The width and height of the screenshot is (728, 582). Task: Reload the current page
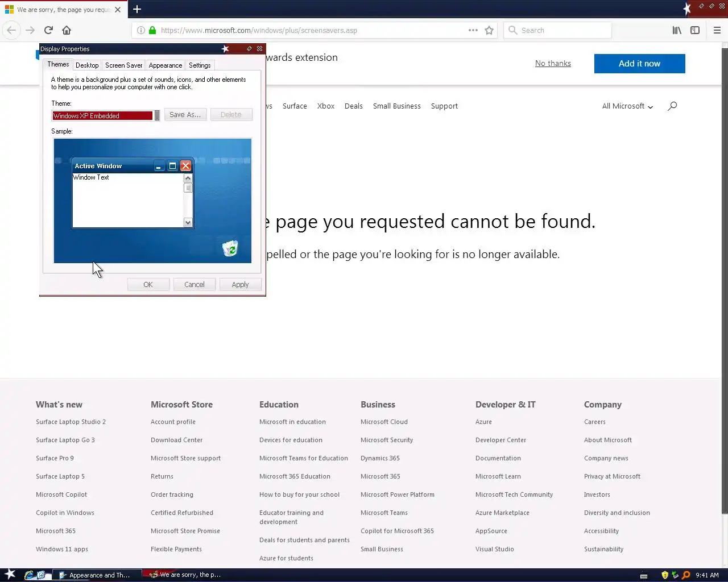(x=48, y=30)
